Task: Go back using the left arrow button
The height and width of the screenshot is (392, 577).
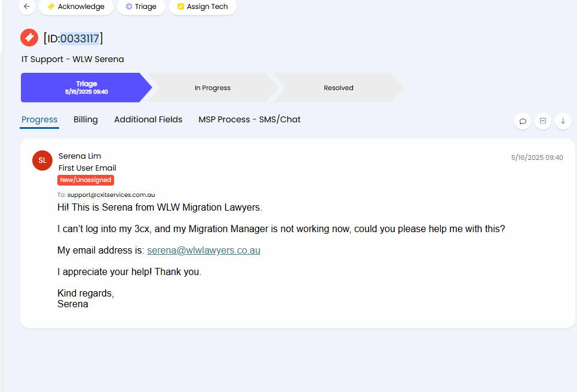Action: click(x=27, y=6)
